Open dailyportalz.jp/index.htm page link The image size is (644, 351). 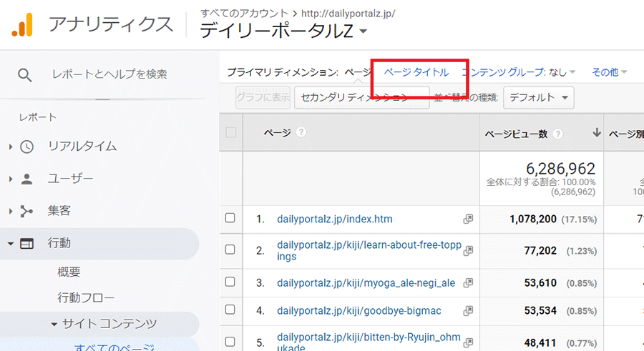[x=335, y=219]
